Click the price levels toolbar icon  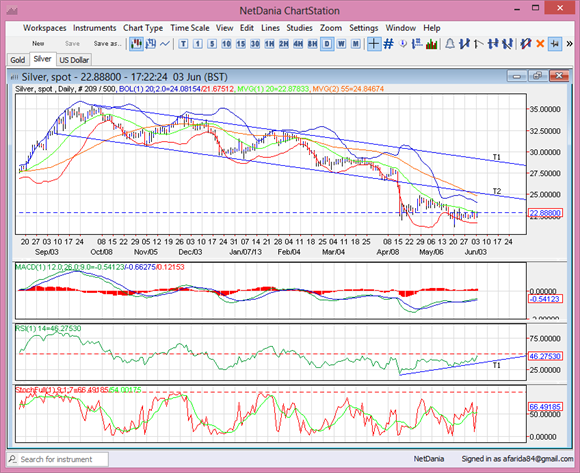(x=417, y=44)
